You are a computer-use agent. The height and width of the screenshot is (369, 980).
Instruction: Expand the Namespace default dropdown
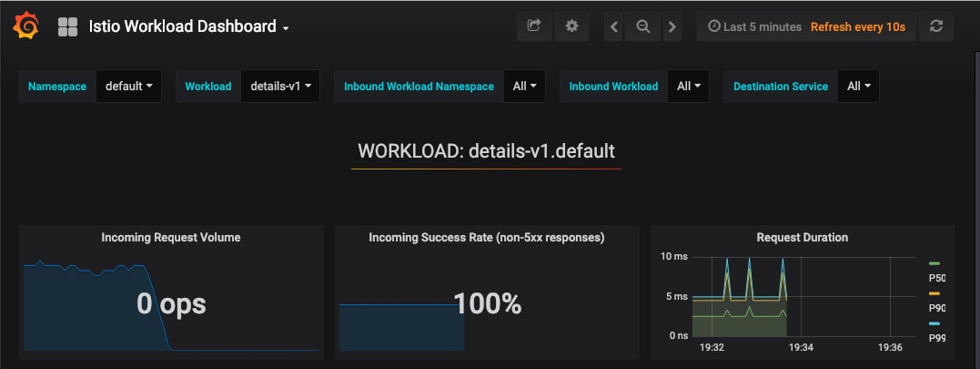[x=128, y=87]
